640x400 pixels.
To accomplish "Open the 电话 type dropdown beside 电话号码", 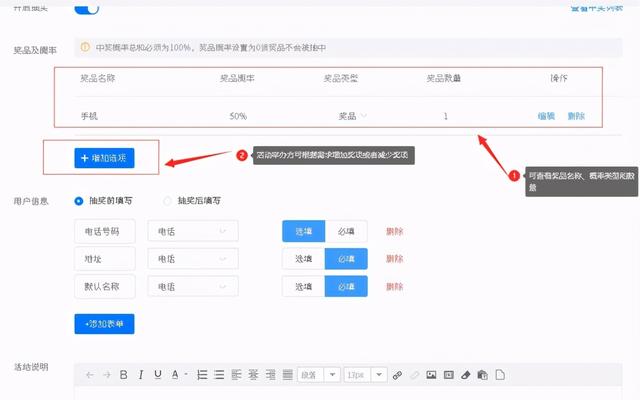I will [x=193, y=231].
